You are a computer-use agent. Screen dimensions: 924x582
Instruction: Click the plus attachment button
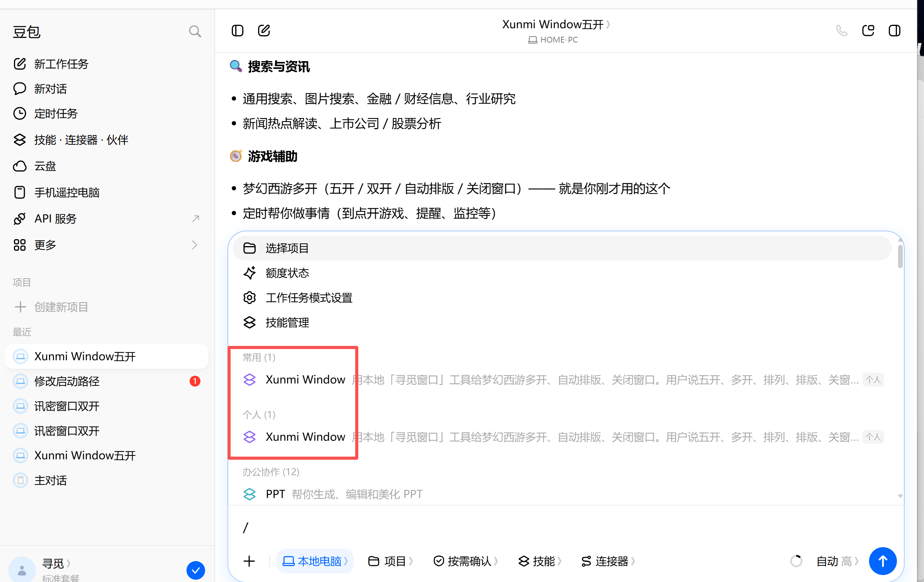(x=249, y=561)
